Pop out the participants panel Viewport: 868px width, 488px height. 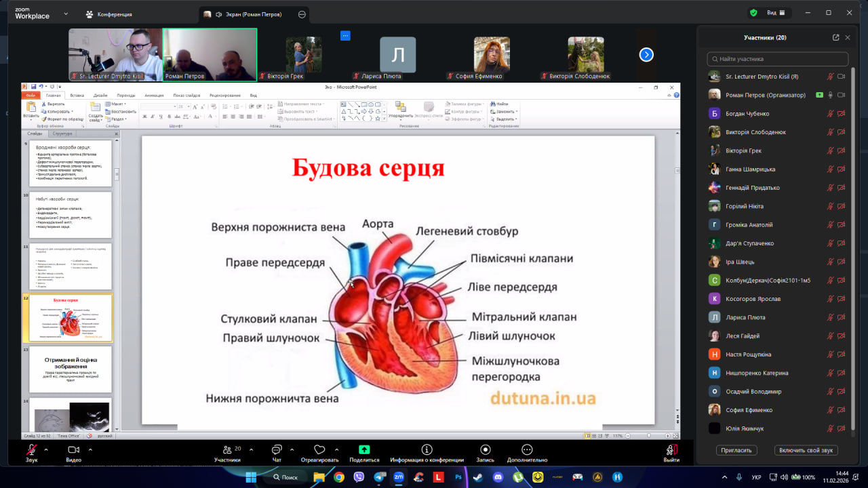[x=835, y=38]
